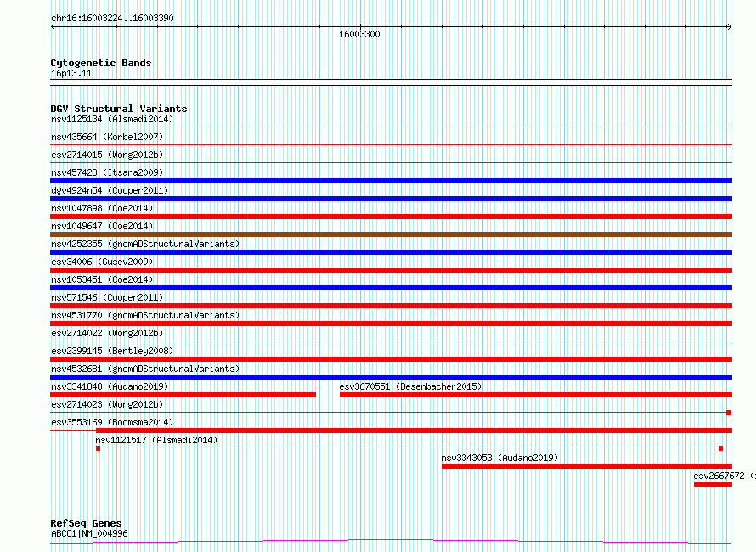Click the red nsv1047898 (Coe2014) bar
Image resolution: width=756 pixels, height=552 pixels.
coord(391,217)
